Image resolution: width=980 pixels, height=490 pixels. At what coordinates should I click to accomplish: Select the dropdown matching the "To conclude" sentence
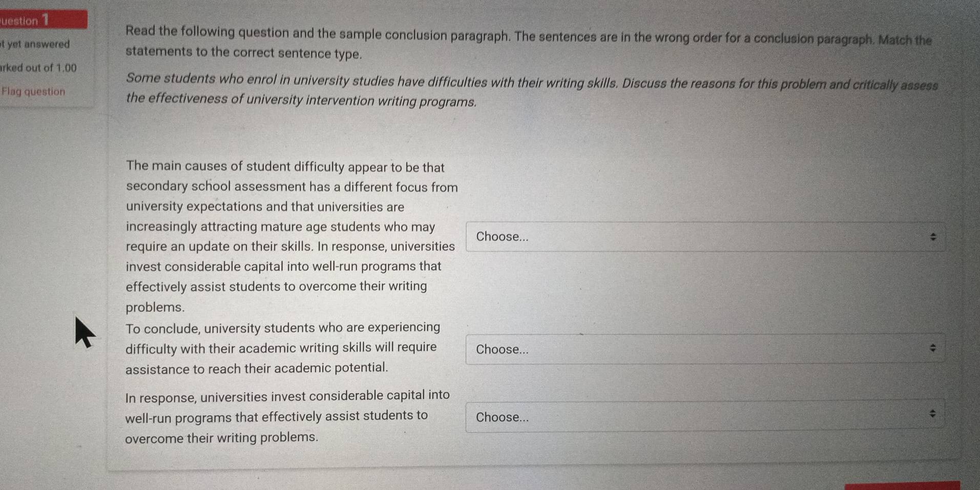(x=702, y=349)
